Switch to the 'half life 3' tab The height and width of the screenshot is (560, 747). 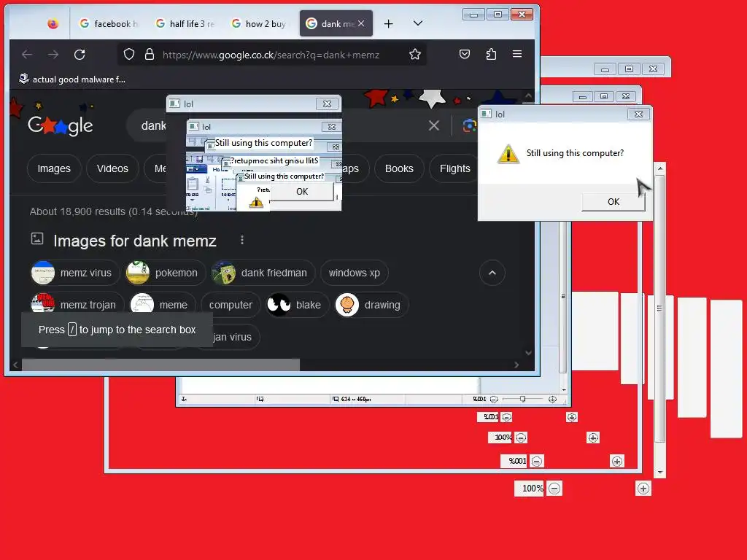tap(185, 23)
